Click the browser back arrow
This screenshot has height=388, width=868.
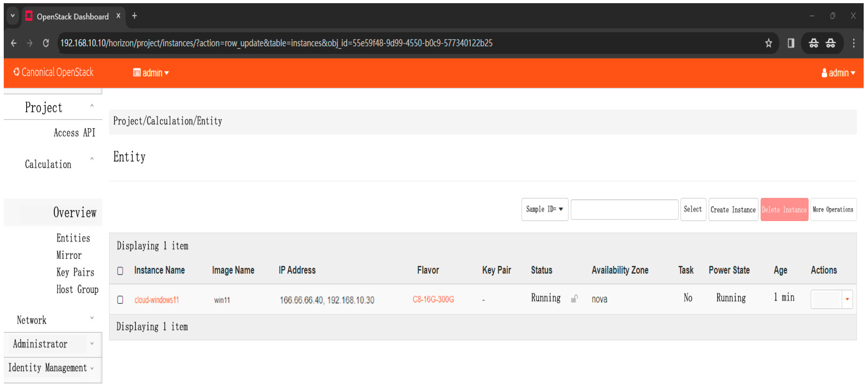[14, 43]
